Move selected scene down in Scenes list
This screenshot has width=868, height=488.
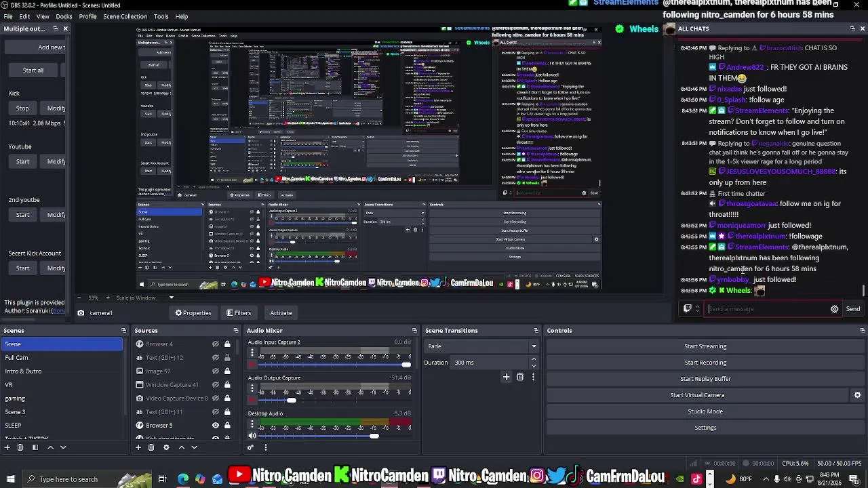tap(63, 447)
